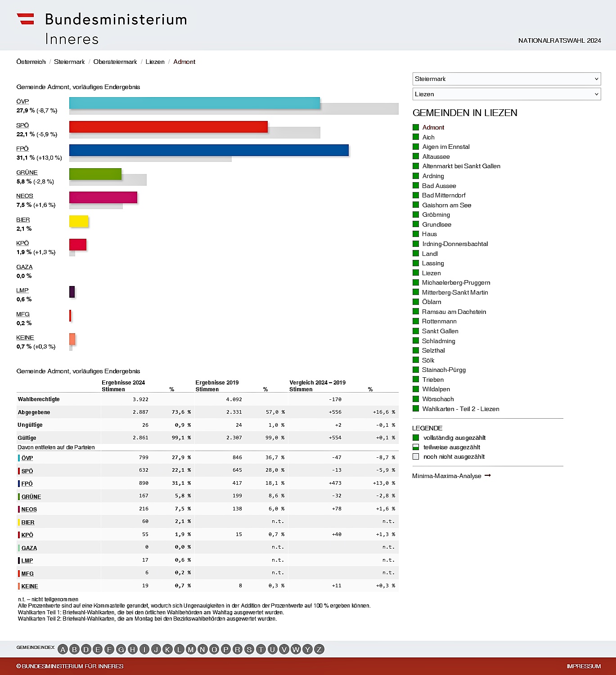Expand the Liezen district dropdown
The height and width of the screenshot is (675, 616).
coord(506,94)
